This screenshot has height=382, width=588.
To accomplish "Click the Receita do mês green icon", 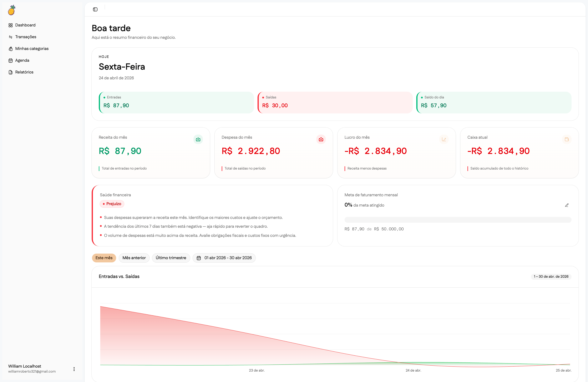I will [x=198, y=140].
